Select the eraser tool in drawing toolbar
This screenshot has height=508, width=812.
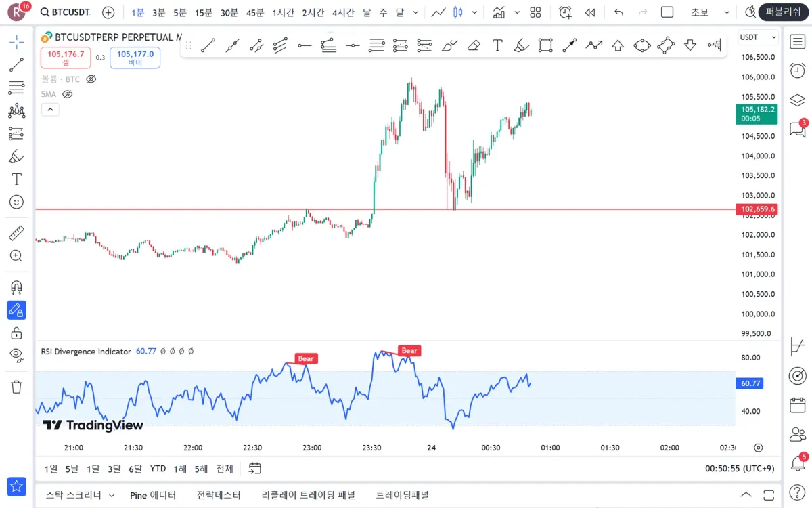[474, 45]
